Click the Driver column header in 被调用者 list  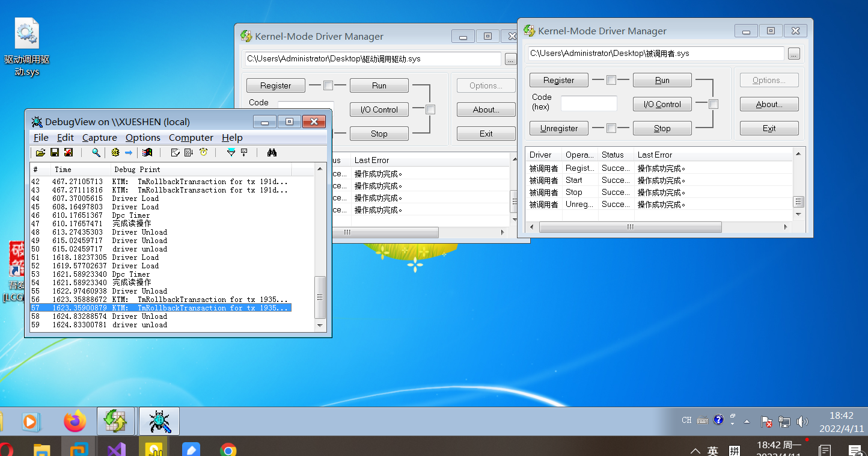click(x=543, y=155)
